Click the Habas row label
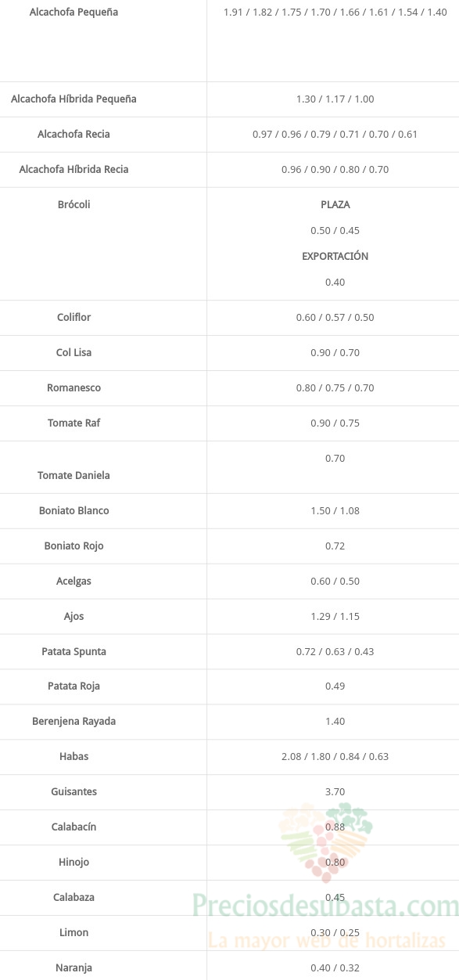 74,756
